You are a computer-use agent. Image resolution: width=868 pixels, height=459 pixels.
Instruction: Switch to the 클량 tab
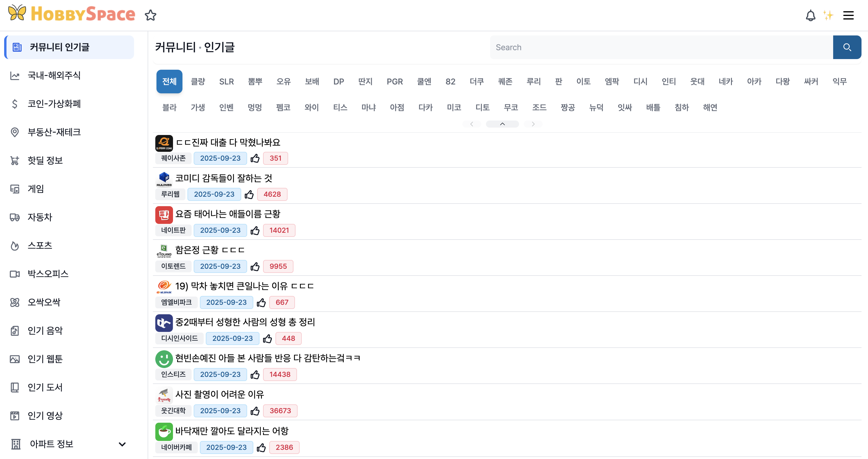[198, 82]
